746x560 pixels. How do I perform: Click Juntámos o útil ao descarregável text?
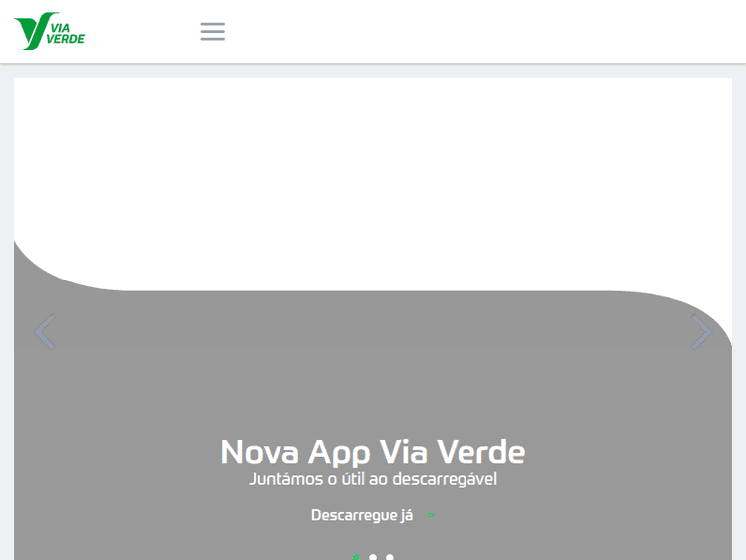373,479
